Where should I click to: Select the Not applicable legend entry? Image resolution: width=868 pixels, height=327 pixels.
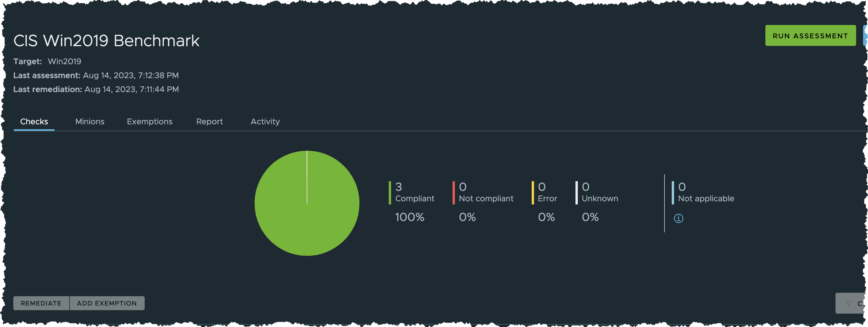[x=703, y=192]
